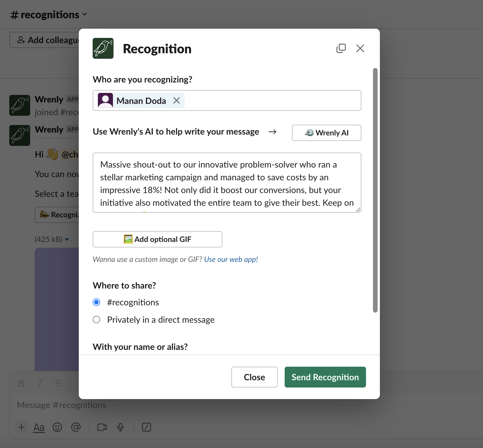Click the second Wrenly app avatar in channel
The image size is (483, 448).
coord(20,135)
